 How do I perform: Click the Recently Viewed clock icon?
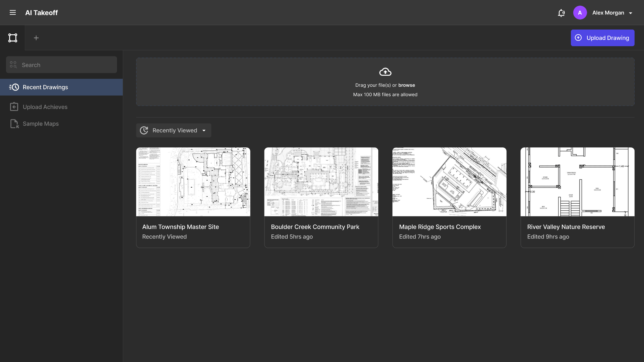pos(144,130)
